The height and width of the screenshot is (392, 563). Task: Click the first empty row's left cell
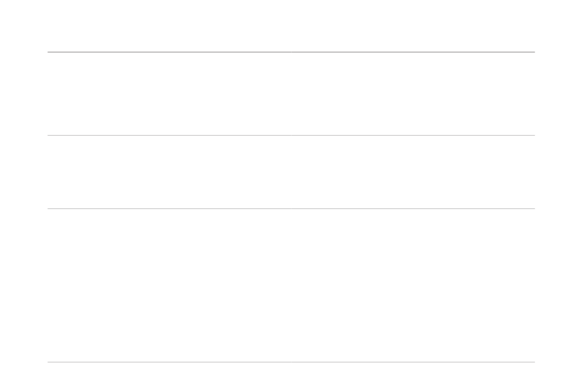coord(169,94)
